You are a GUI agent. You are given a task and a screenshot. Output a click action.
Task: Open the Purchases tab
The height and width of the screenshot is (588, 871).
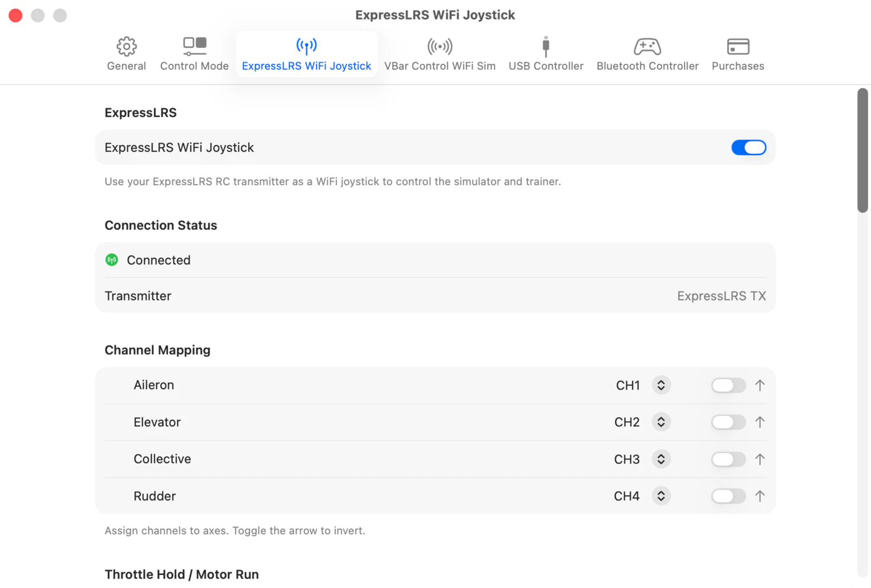[738, 54]
